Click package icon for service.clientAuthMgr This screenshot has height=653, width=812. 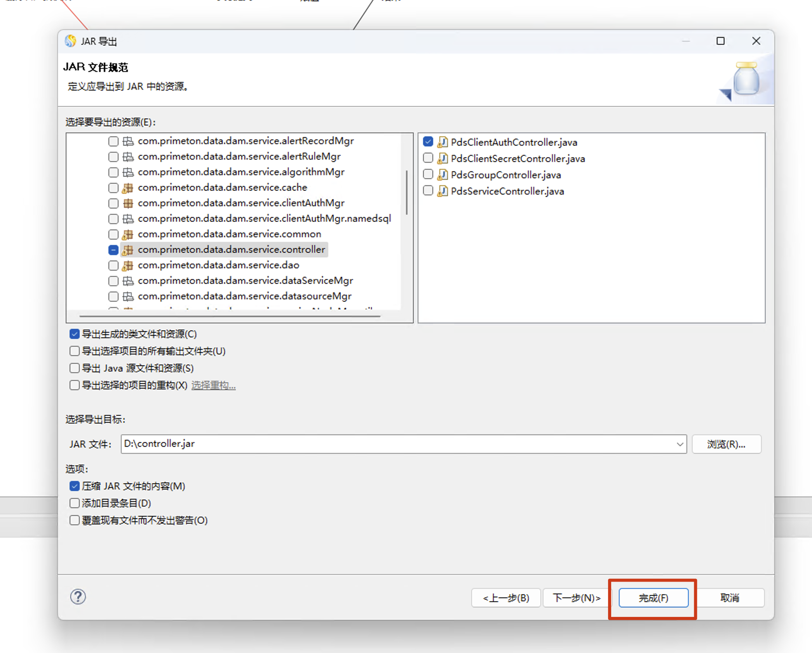pos(128,203)
